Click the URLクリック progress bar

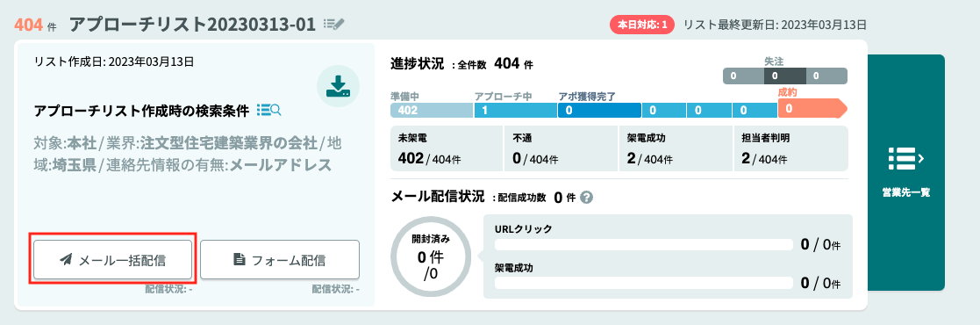[x=641, y=245]
